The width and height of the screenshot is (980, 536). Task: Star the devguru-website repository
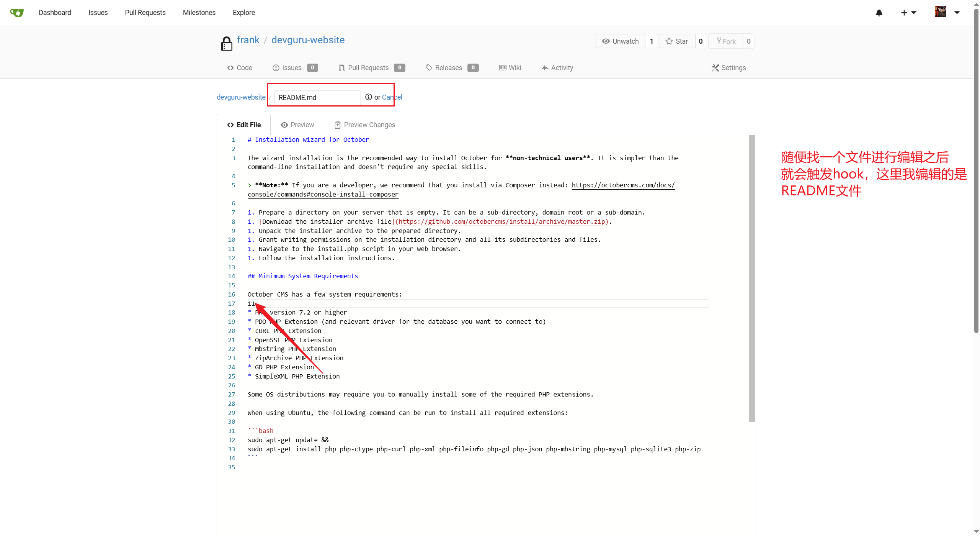coord(677,41)
